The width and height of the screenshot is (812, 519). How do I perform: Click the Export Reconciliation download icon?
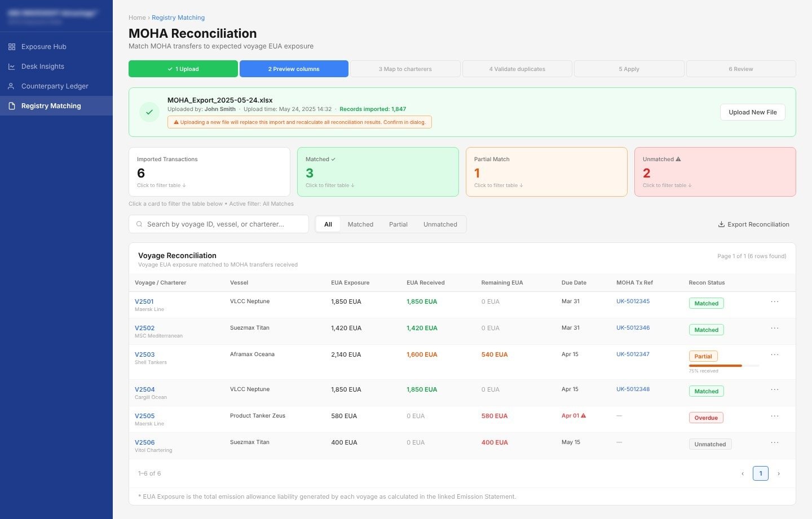tap(721, 224)
